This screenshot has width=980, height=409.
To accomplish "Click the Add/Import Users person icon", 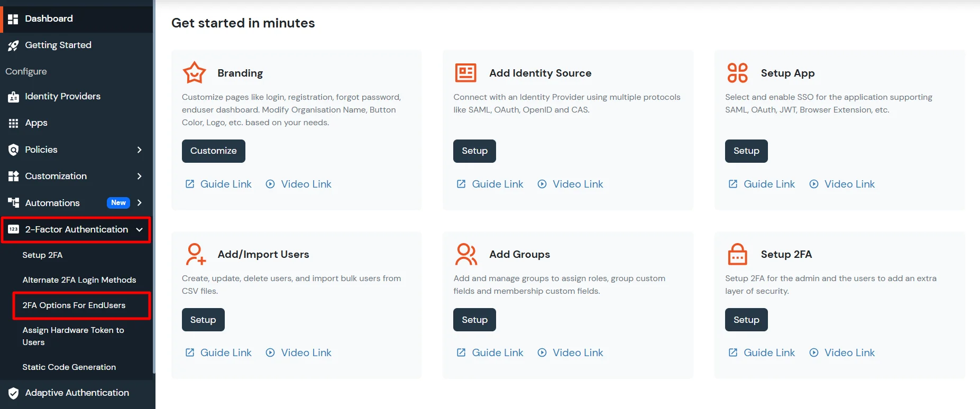I will 195,254.
